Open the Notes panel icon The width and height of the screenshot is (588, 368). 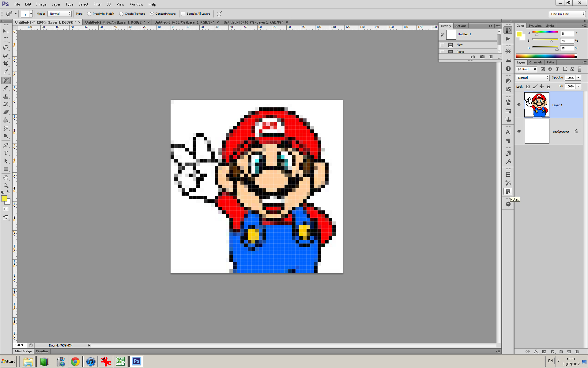click(508, 191)
